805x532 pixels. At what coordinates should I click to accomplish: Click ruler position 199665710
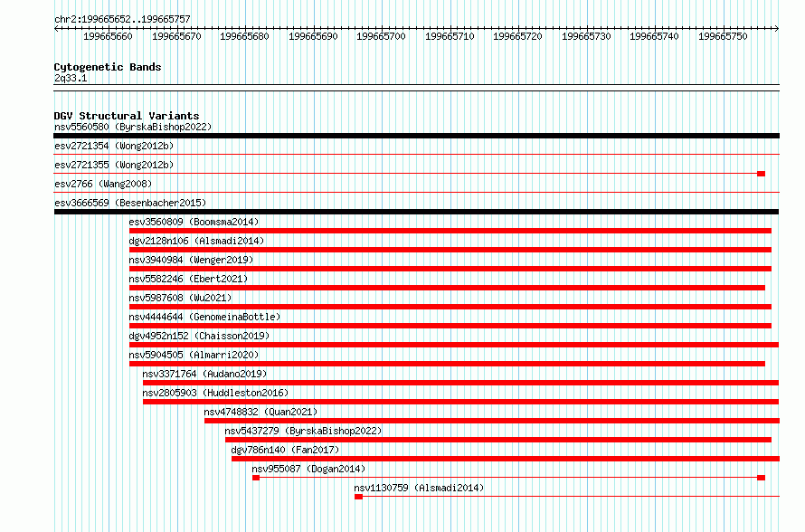point(450,36)
